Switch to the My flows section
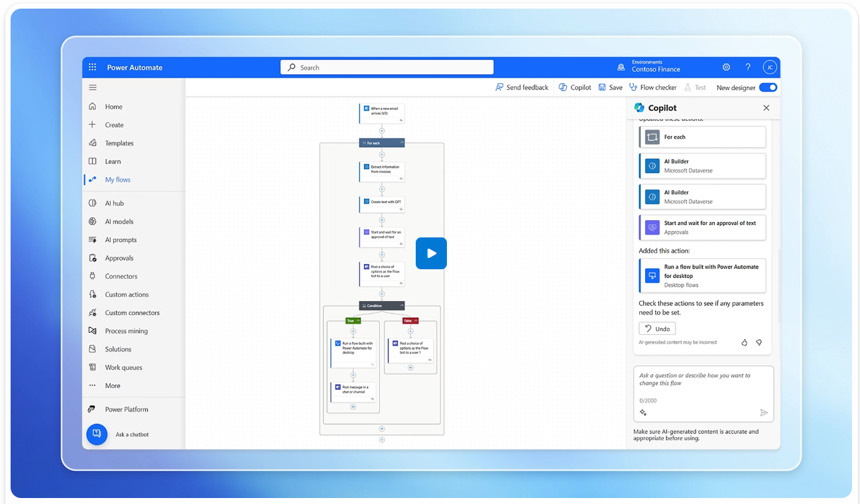 [119, 179]
